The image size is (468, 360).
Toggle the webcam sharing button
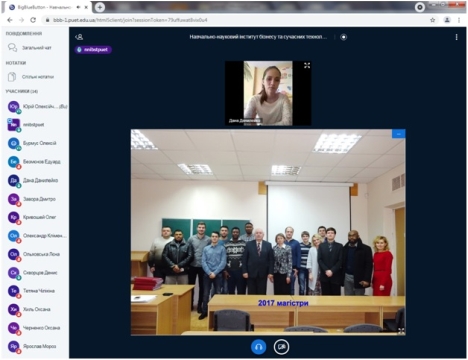[x=281, y=347]
